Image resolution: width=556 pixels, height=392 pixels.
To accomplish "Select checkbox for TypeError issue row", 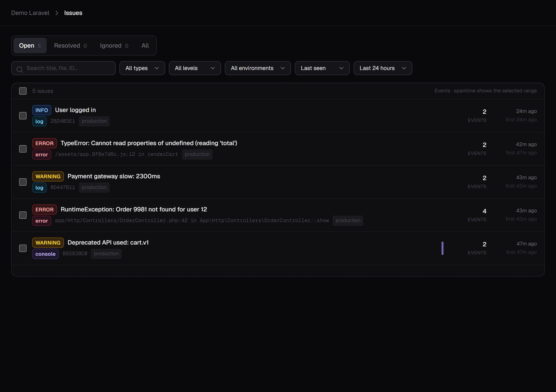I will [23, 149].
